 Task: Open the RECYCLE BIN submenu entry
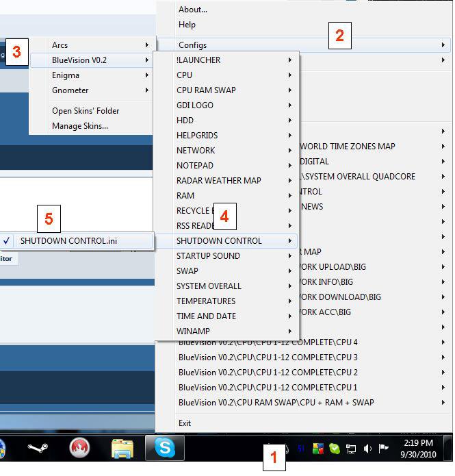(x=226, y=211)
